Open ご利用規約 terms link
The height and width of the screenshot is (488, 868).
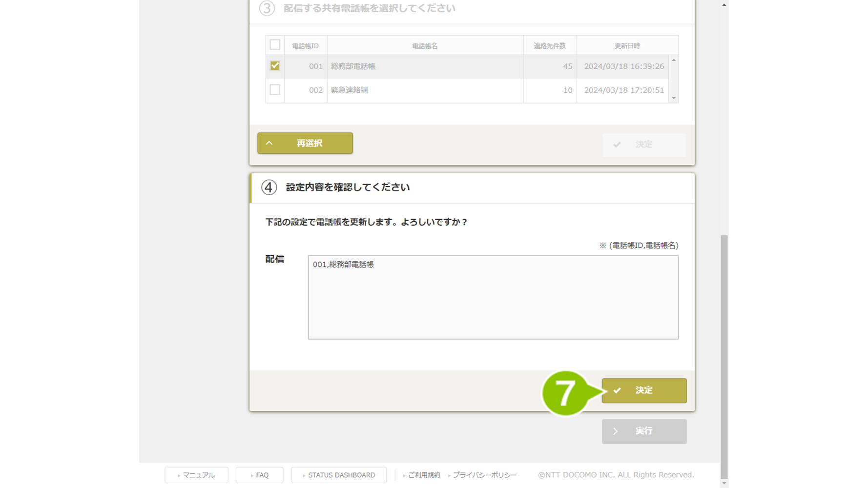423,475
